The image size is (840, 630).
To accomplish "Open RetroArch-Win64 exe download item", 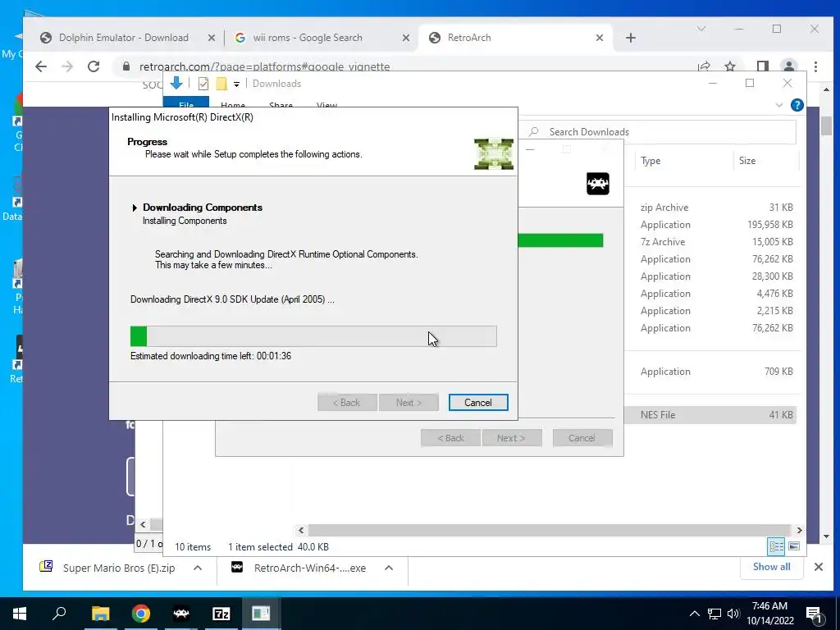I will [x=299, y=568].
